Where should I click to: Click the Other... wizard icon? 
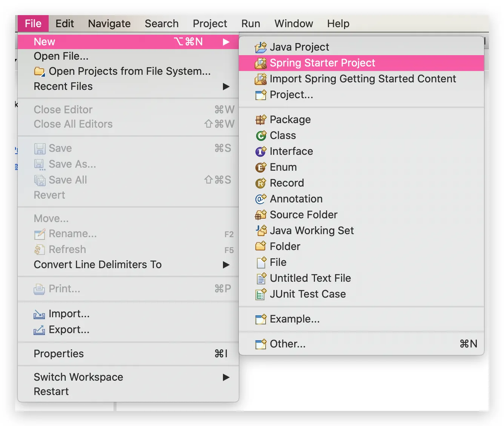tap(261, 344)
